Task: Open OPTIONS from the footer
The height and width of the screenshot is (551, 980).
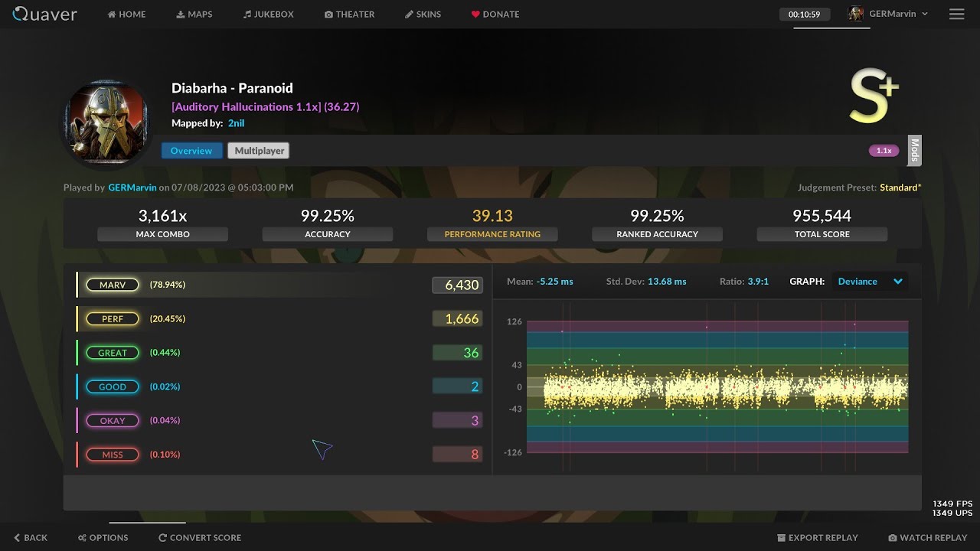Action: (x=103, y=537)
